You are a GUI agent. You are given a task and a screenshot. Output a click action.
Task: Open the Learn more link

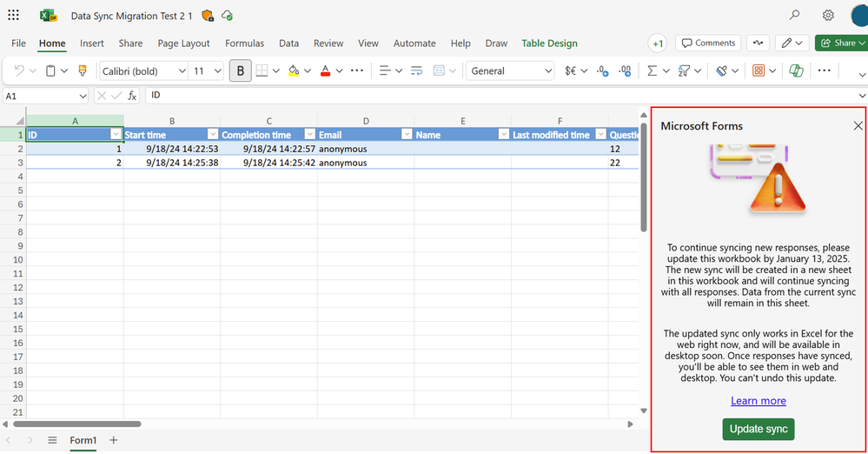coord(759,401)
